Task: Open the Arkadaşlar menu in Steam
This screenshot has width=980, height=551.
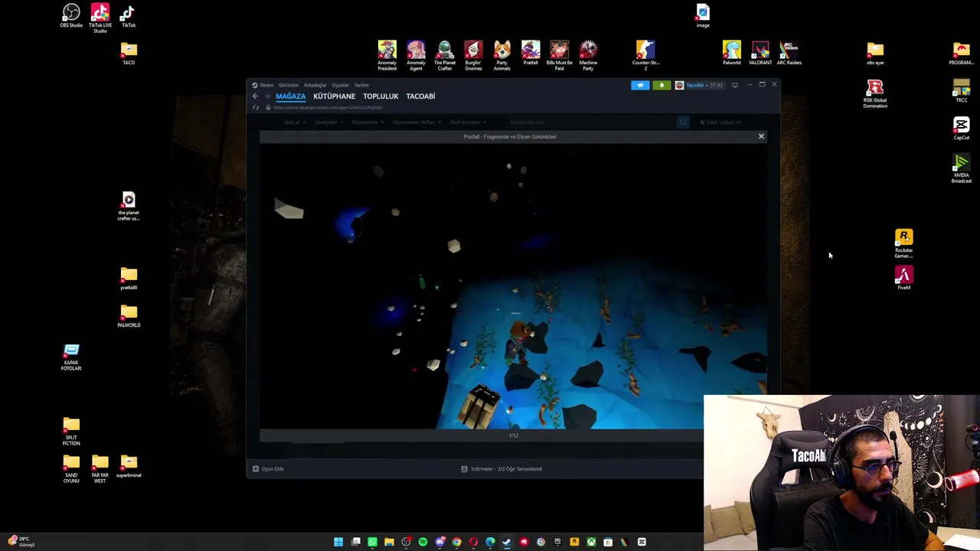Action: pos(315,85)
